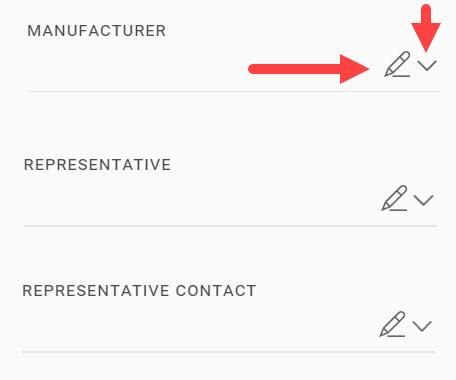Focus the empty Representative value field

pyautogui.click(x=200, y=199)
